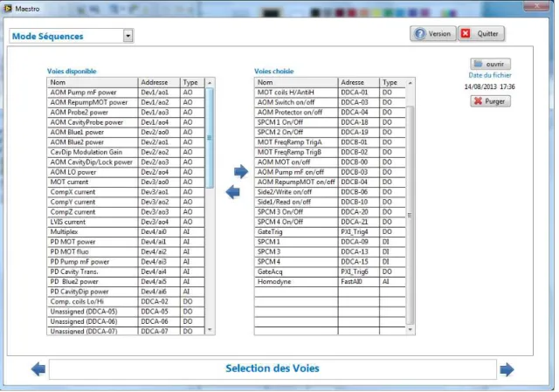Screen dimensions: 559x392
Task: Select chosen row AOM RepumpMOT on/off
Action: pos(330,182)
